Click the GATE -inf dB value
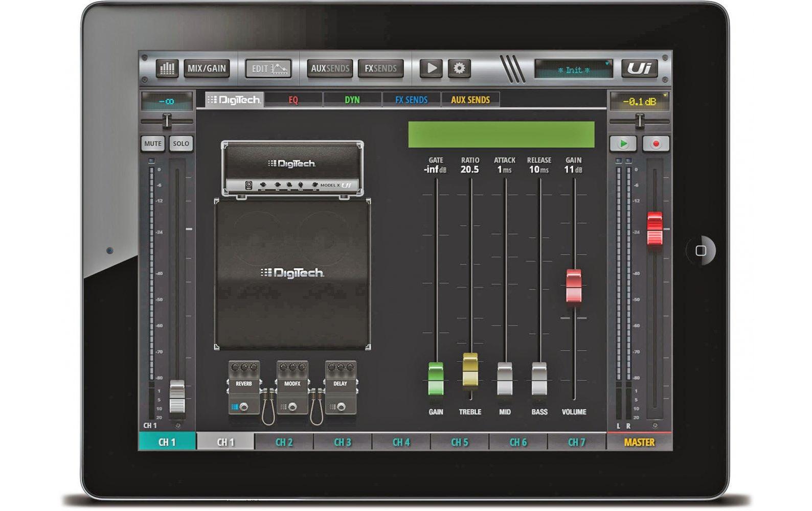Screen dimensions: 812x511 click(x=435, y=170)
